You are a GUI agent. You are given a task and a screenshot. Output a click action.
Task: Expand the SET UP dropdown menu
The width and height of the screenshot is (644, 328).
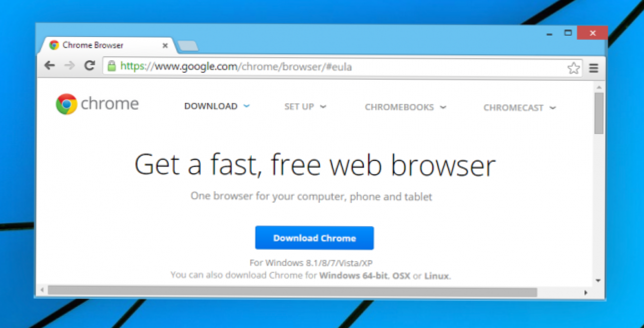click(305, 107)
